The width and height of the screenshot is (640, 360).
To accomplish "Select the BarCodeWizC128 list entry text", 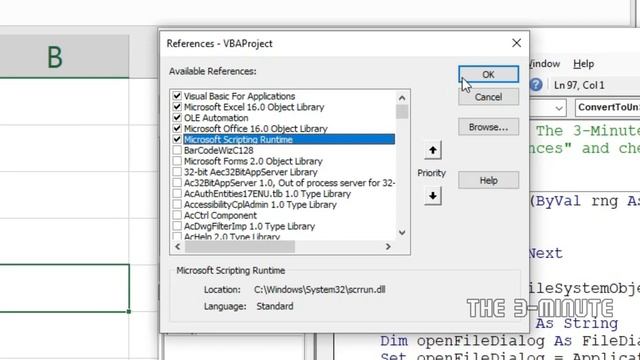I will (219, 150).
